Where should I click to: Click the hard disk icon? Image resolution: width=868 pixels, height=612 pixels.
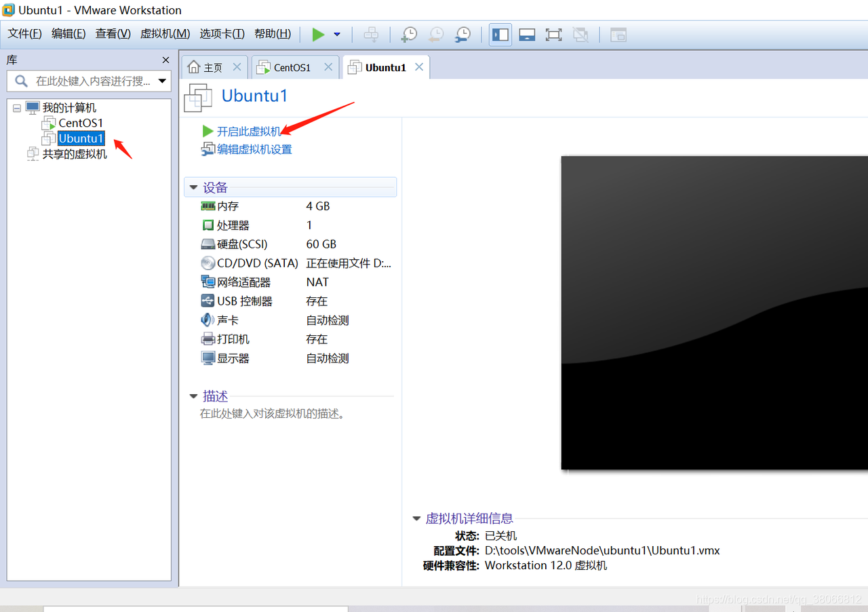(208, 244)
